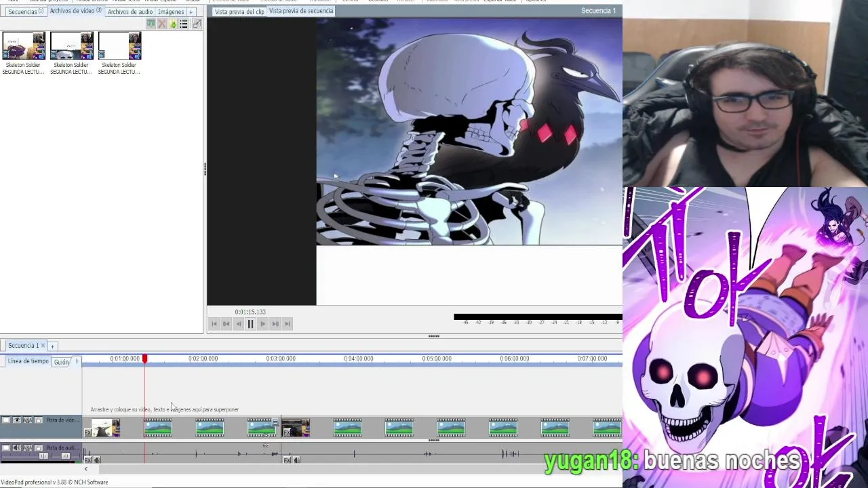Open FX on fifth video clip

pyautogui.click(x=287, y=432)
